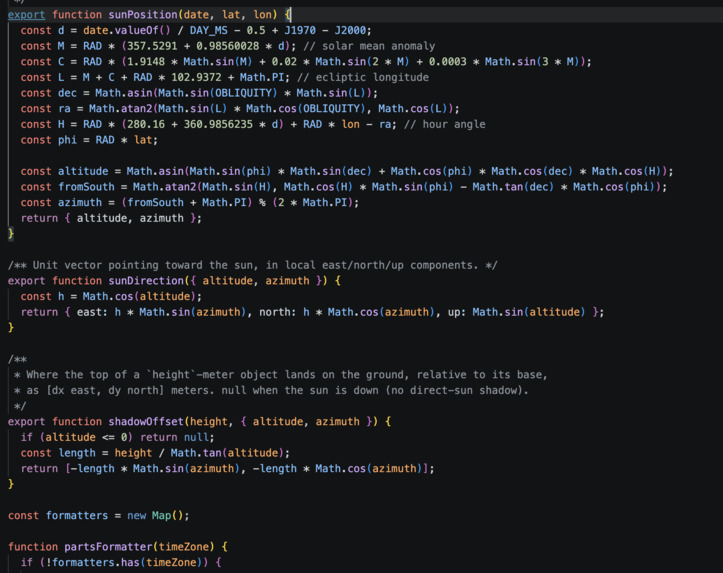This screenshot has width=723, height=573.
Task: Click 'J2000' in the const d line
Action: tap(350, 30)
